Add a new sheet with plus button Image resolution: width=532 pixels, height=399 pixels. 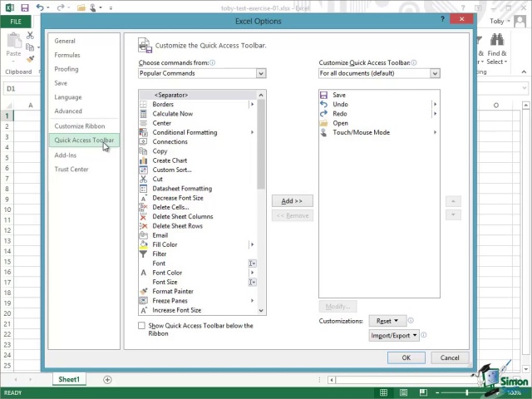pyautogui.click(x=107, y=380)
